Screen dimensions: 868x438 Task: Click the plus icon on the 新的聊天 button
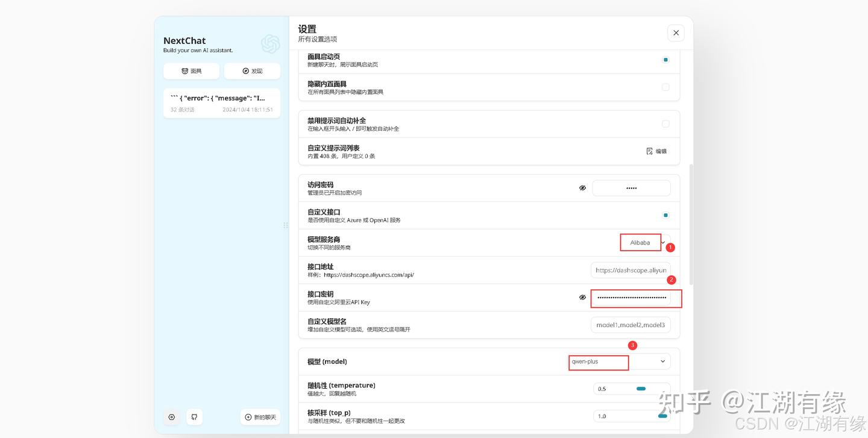coord(248,416)
